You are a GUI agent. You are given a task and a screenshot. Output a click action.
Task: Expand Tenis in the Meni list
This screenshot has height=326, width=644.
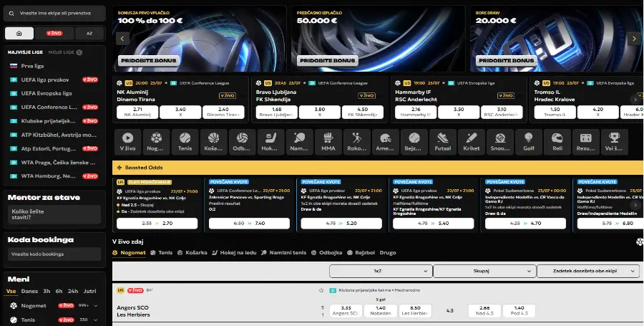click(x=96, y=320)
